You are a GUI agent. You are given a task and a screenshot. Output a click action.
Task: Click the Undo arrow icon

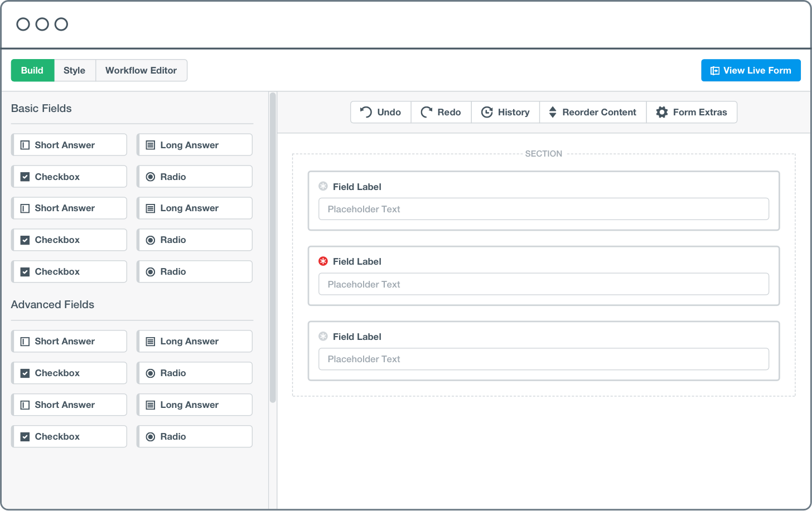366,112
